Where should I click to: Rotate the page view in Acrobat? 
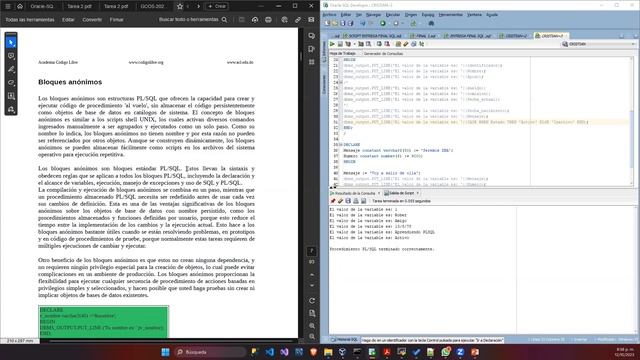pyautogui.click(x=312, y=301)
